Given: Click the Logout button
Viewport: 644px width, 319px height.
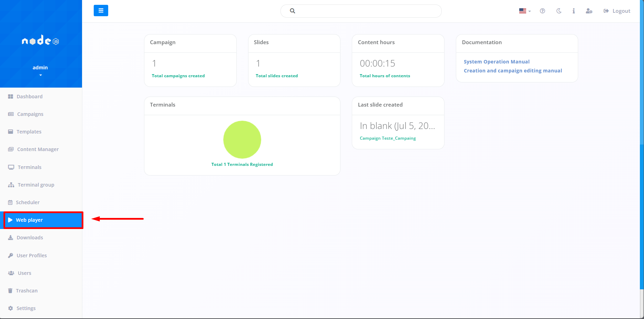Looking at the screenshot, I should pyautogui.click(x=617, y=11).
